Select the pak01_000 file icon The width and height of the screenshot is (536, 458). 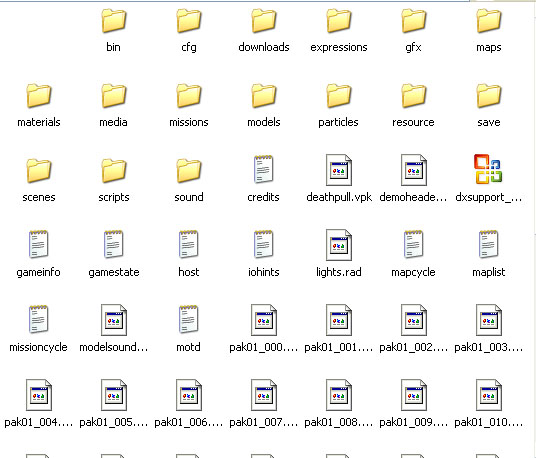tap(264, 320)
